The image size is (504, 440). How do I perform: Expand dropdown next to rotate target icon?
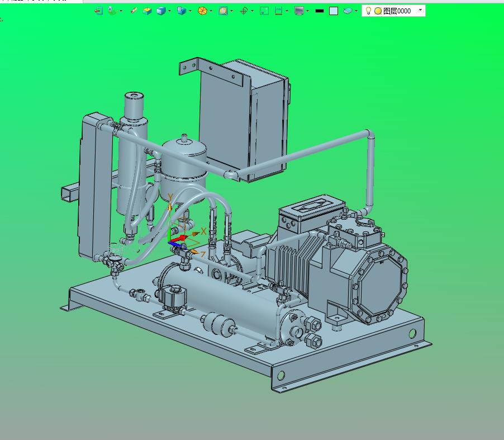point(253,11)
